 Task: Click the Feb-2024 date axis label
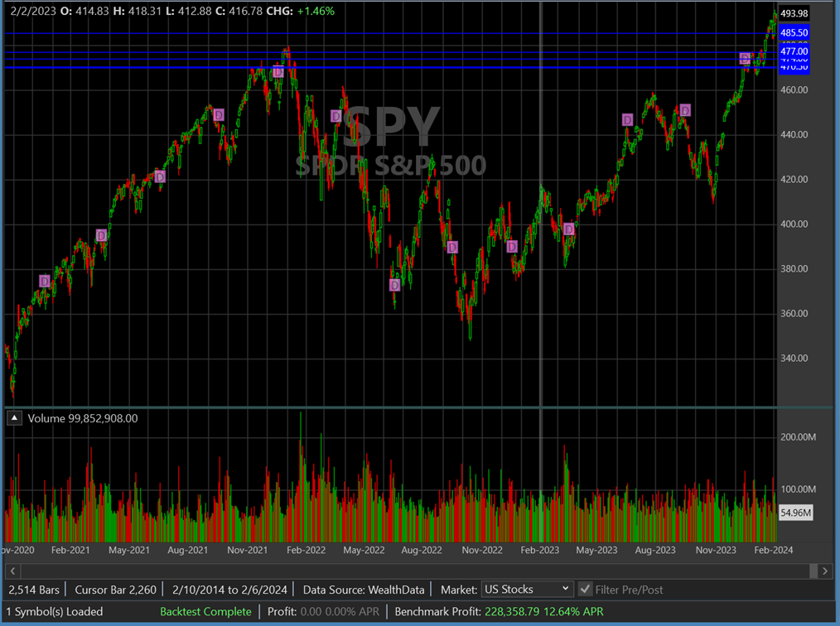(x=774, y=550)
